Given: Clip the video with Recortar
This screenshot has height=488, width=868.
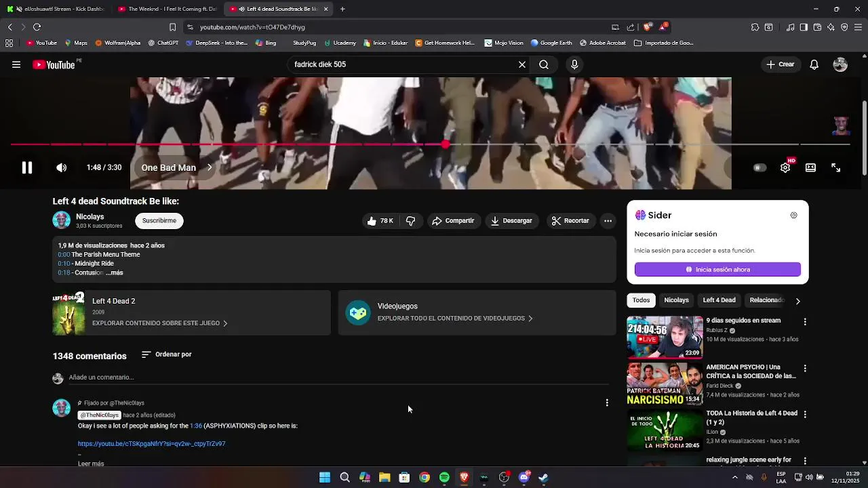Looking at the screenshot, I should pos(570,221).
